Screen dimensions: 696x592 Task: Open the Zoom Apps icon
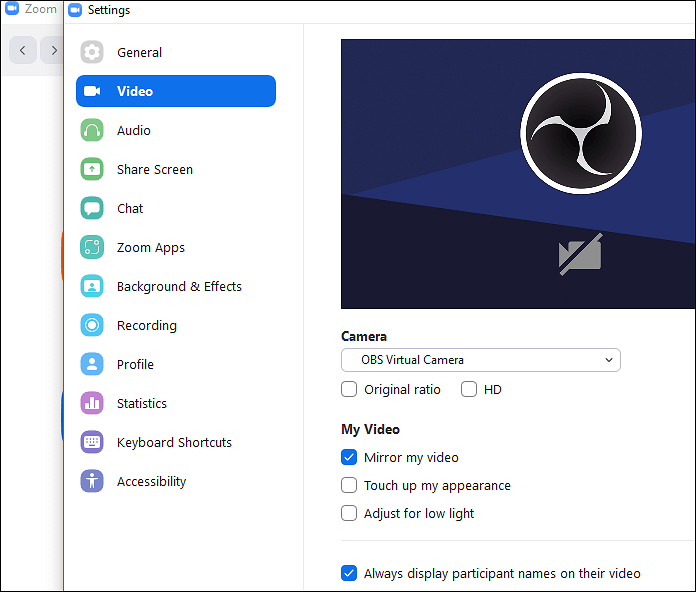click(x=92, y=248)
